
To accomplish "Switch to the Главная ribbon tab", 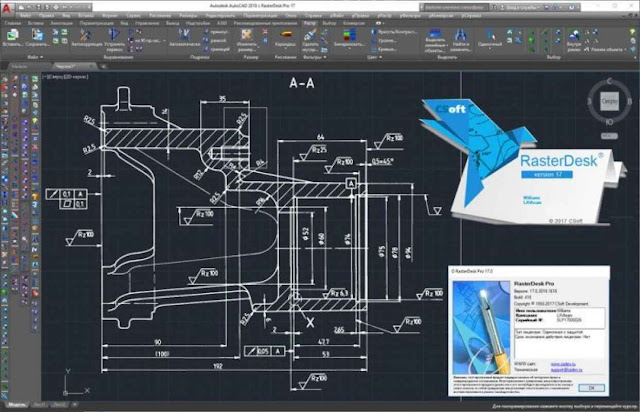I will 13,23.
